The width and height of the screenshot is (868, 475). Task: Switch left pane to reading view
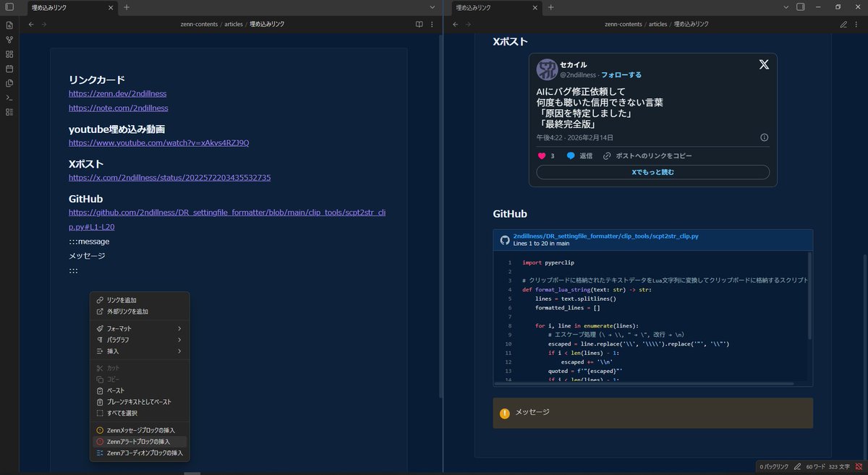pyautogui.click(x=419, y=24)
